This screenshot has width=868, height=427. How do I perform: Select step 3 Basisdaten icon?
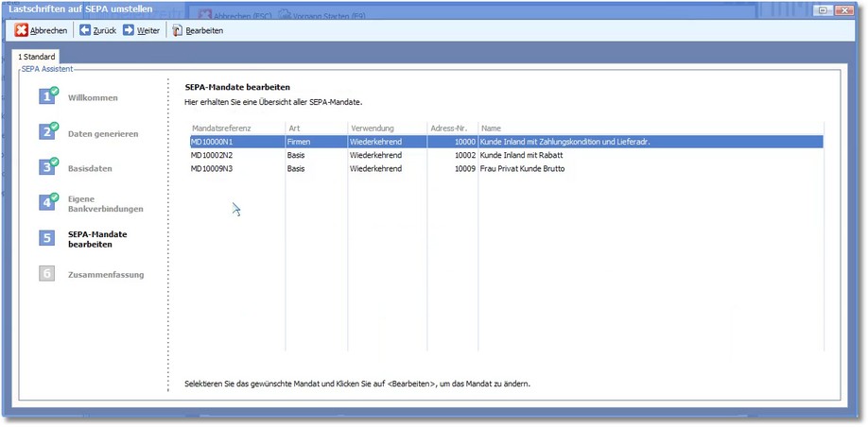[48, 168]
